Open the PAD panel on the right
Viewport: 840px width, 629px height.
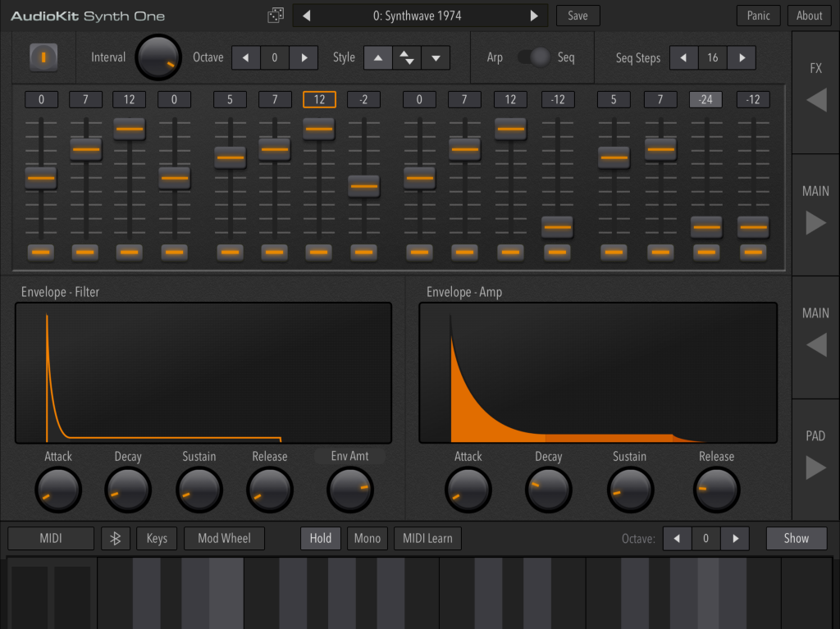click(x=815, y=467)
